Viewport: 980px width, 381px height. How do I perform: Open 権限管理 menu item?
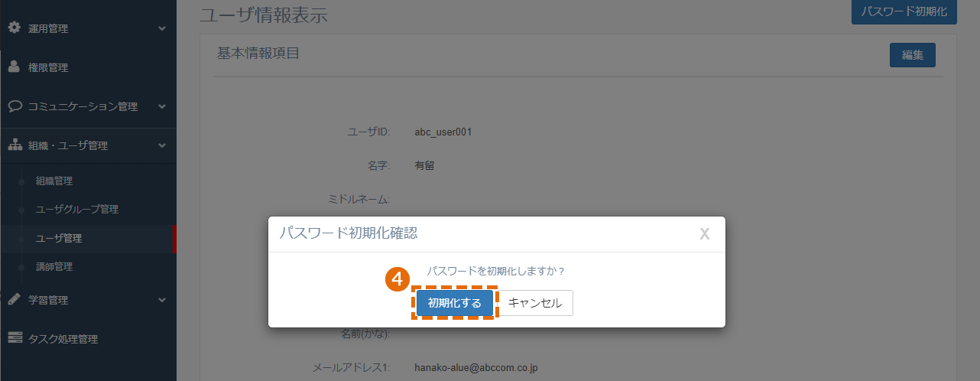tap(88, 67)
